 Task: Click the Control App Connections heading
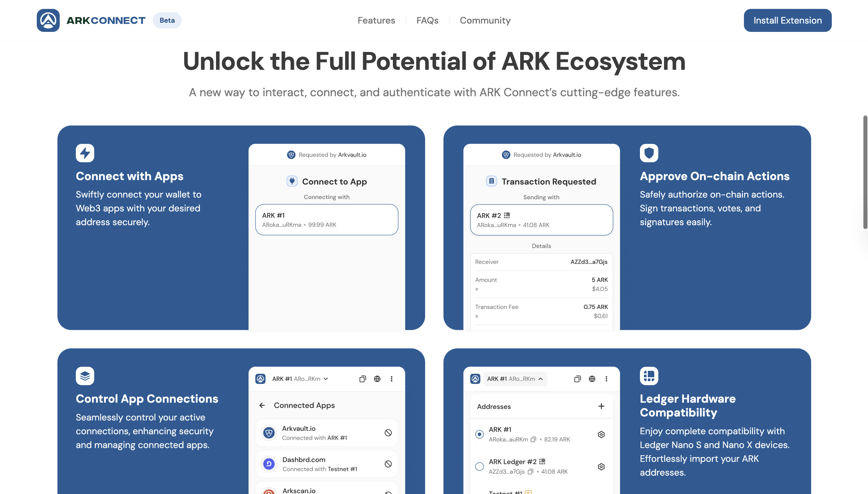click(147, 399)
